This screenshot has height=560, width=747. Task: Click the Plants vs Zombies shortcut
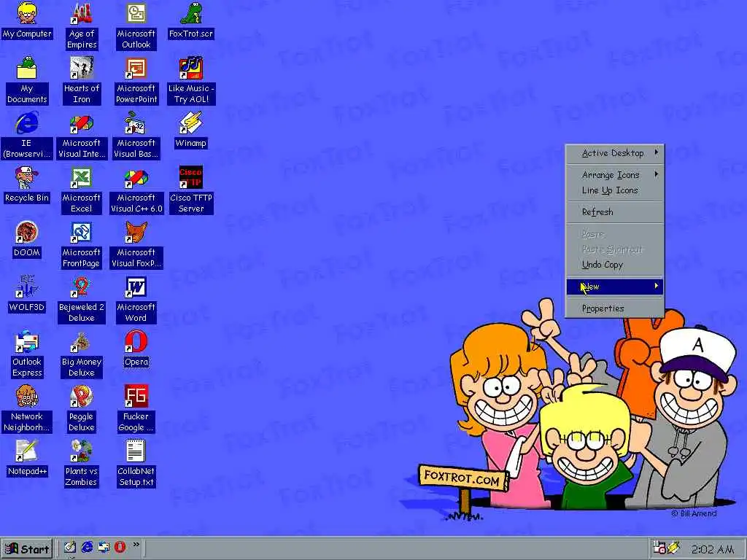[x=82, y=463]
